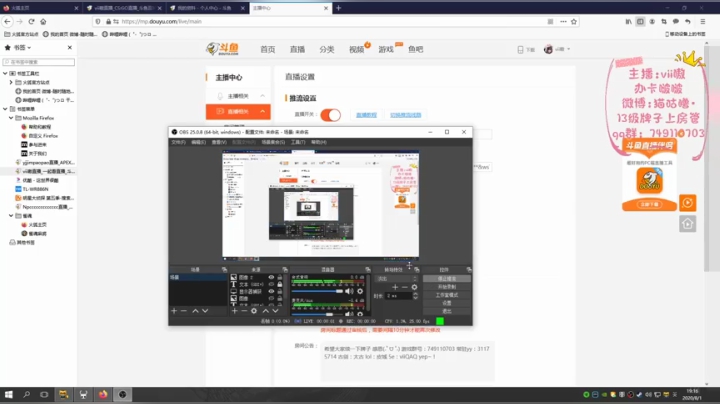Select the 场景 scene in the scene list

(198, 277)
